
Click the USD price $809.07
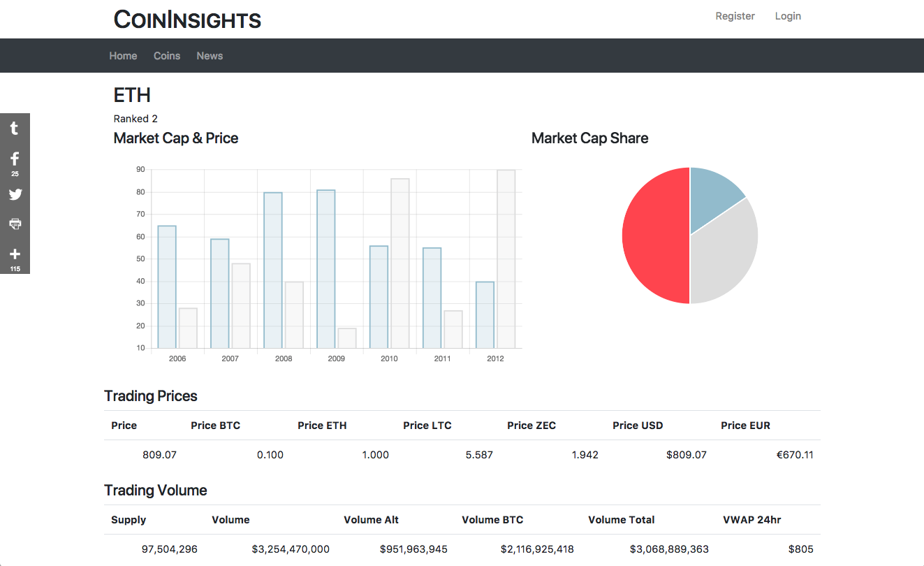tap(687, 455)
